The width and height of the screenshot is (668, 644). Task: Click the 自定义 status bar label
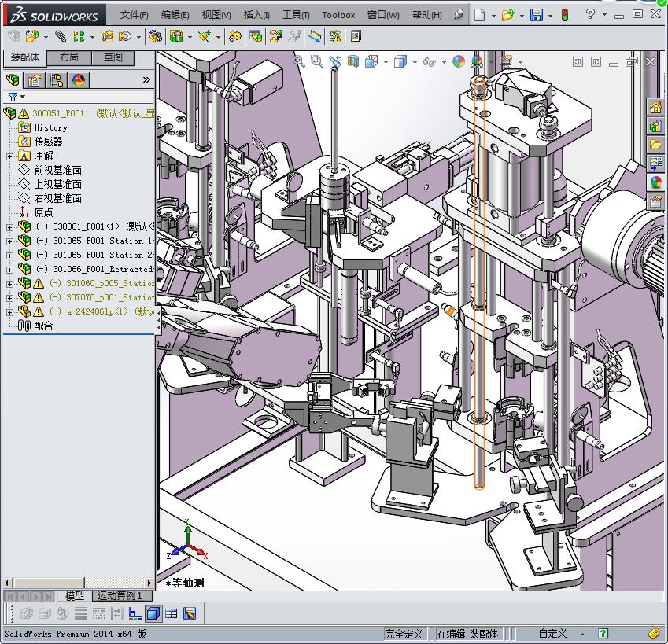552,634
